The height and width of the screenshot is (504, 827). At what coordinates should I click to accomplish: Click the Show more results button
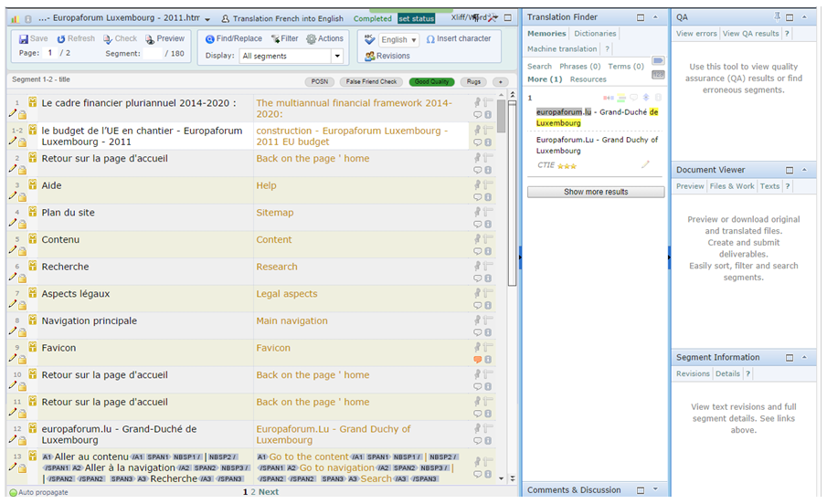(x=596, y=193)
